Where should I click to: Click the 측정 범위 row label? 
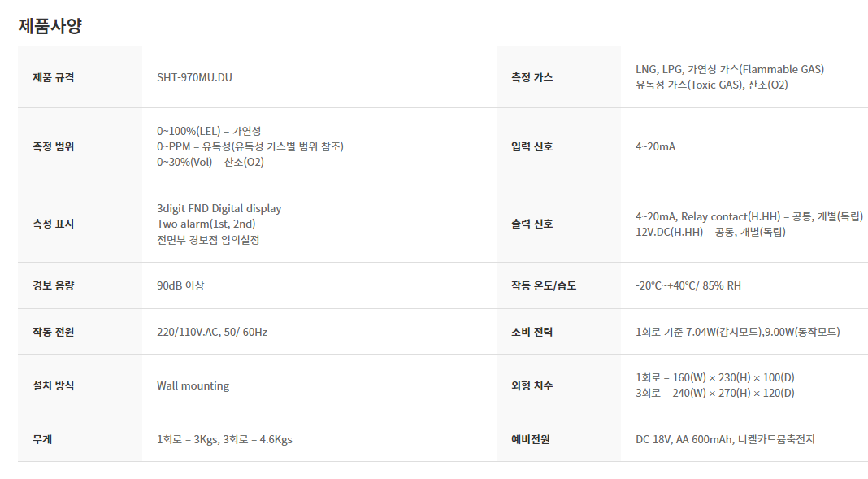pos(53,146)
